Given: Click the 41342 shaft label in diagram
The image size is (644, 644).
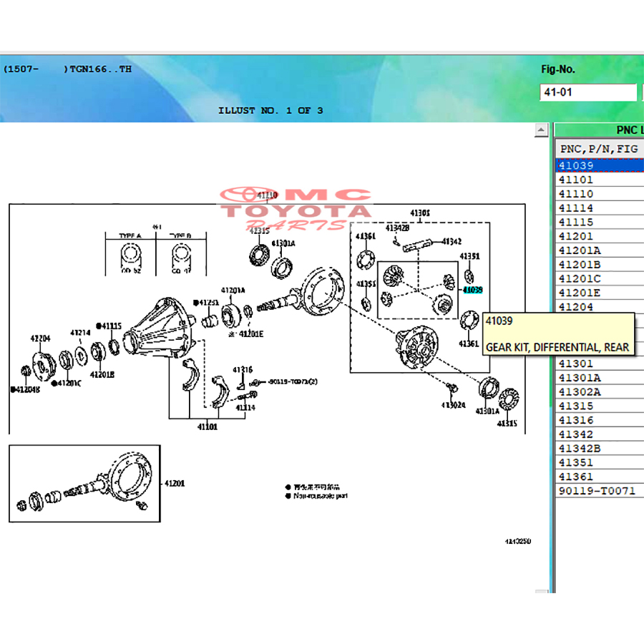Looking at the screenshot, I should pos(452,242).
